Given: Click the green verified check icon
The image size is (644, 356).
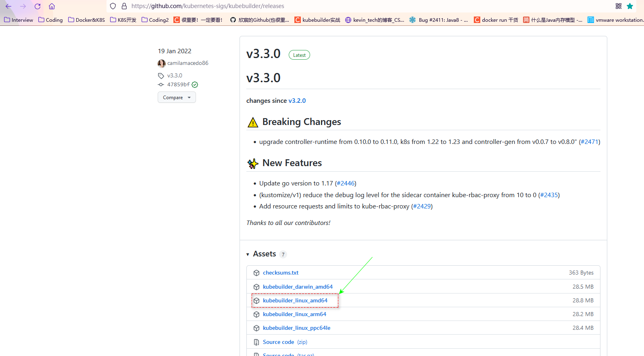Looking at the screenshot, I should click(195, 85).
